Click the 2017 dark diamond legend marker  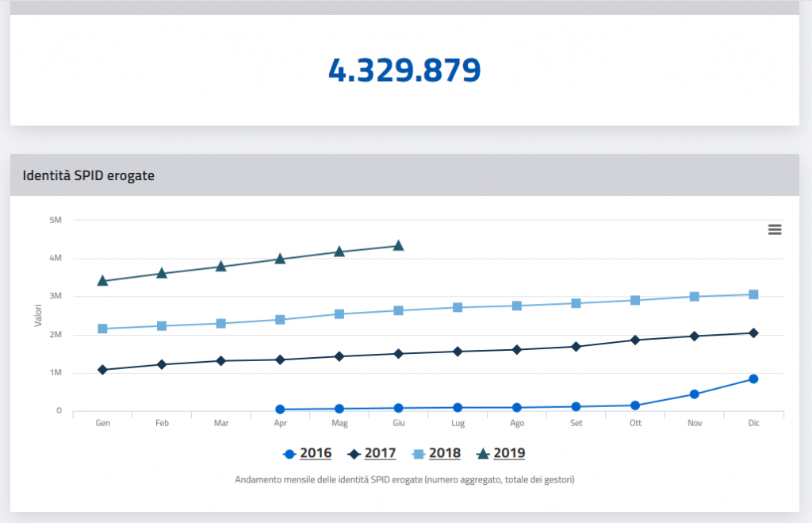click(354, 454)
